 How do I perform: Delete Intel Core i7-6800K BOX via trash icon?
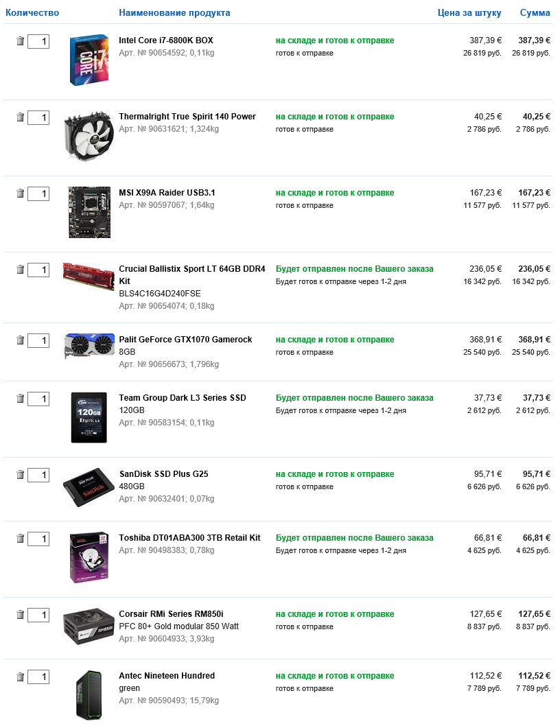tap(20, 41)
